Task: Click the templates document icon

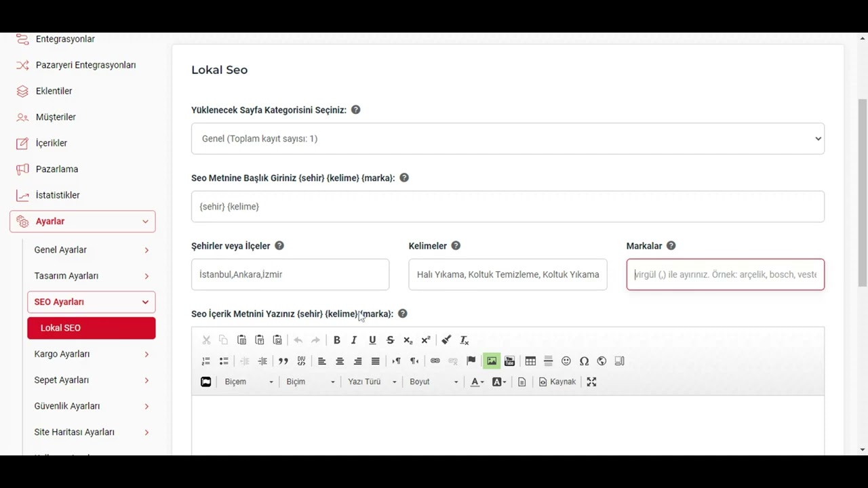Action: [521, 382]
